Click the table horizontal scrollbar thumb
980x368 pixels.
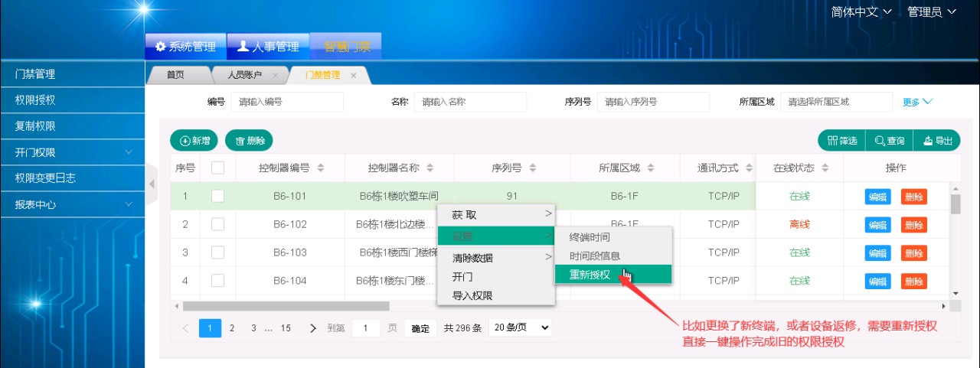coord(286,306)
